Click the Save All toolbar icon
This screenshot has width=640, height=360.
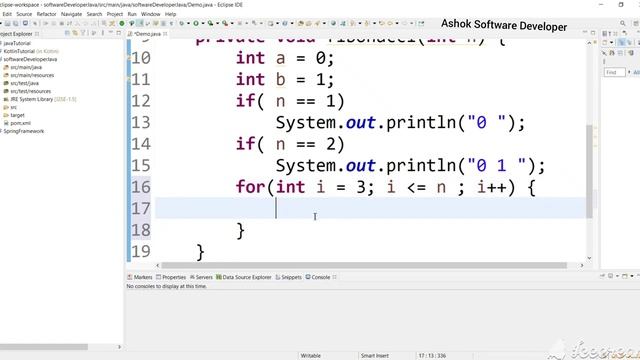[16, 24]
